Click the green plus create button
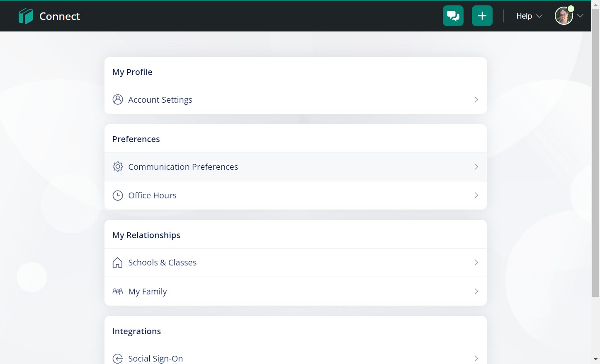The height and width of the screenshot is (364, 600). [x=482, y=16]
